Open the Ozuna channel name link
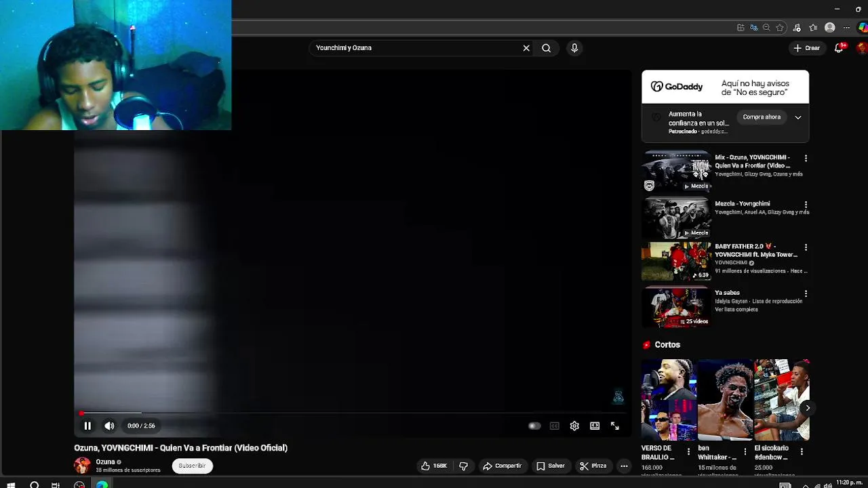Screen dimensions: 868x488 [105, 462]
